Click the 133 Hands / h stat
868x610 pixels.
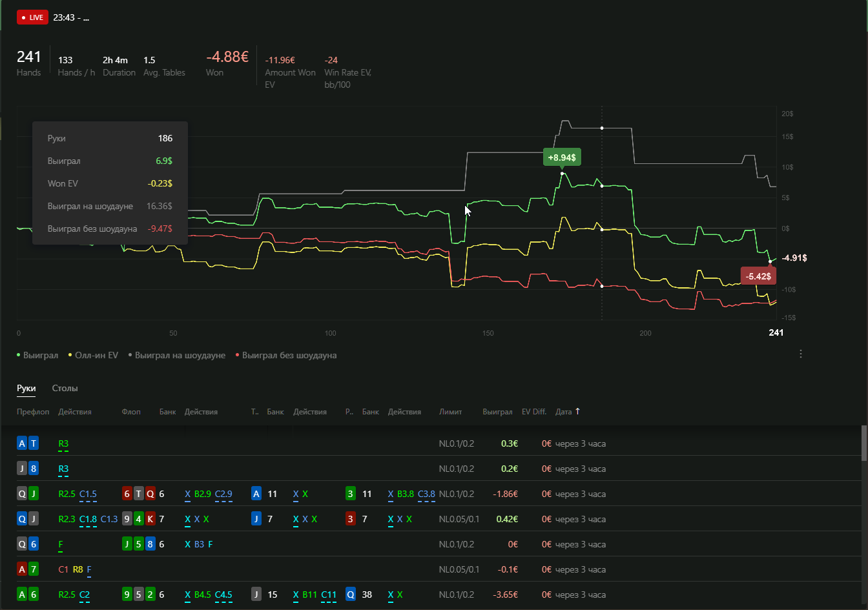[x=76, y=66]
